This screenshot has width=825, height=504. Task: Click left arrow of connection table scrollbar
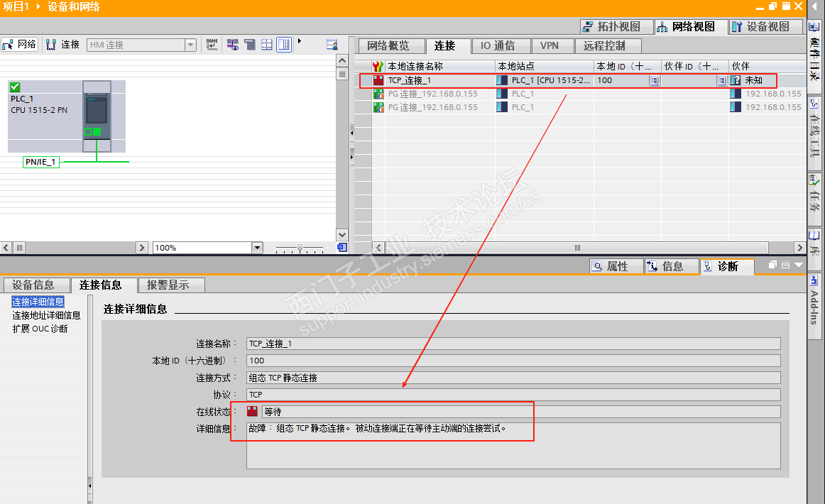[x=378, y=247]
